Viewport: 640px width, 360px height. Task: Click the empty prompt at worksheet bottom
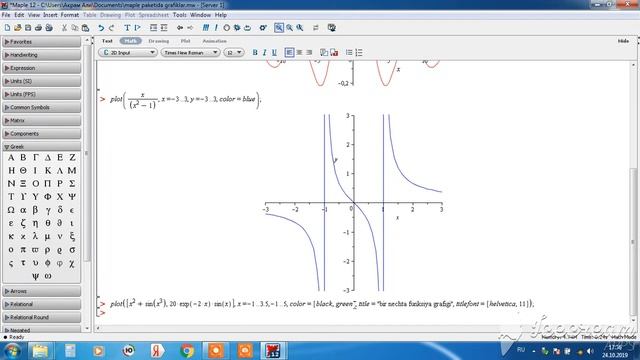click(x=102, y=313)
